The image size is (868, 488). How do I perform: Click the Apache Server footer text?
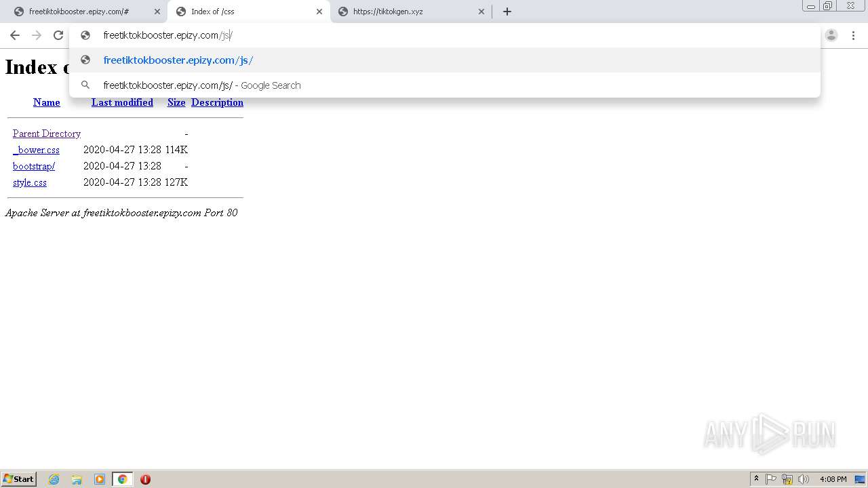[121, 213]
